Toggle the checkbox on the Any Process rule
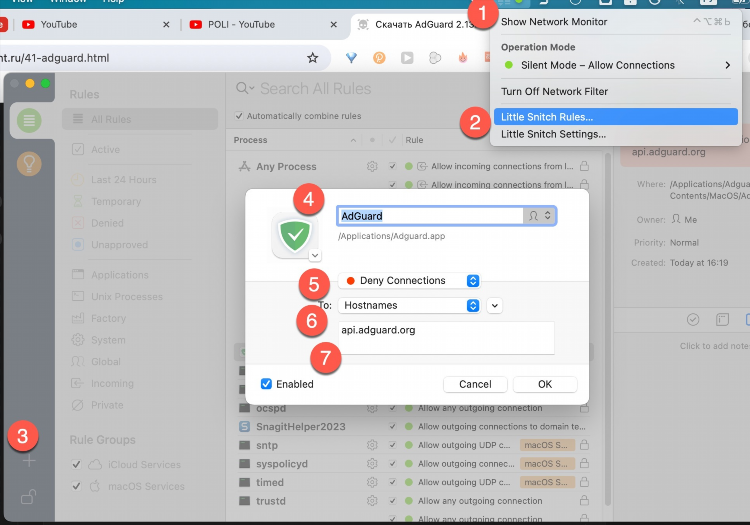Viewport: 750px width, 525px height. [393, 166]
